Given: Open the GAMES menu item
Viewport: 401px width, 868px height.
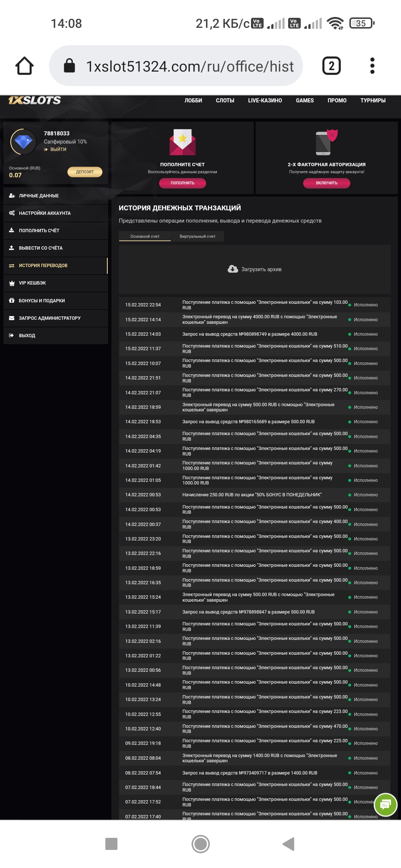Looking at the screenshot, I should coord(305,101).
